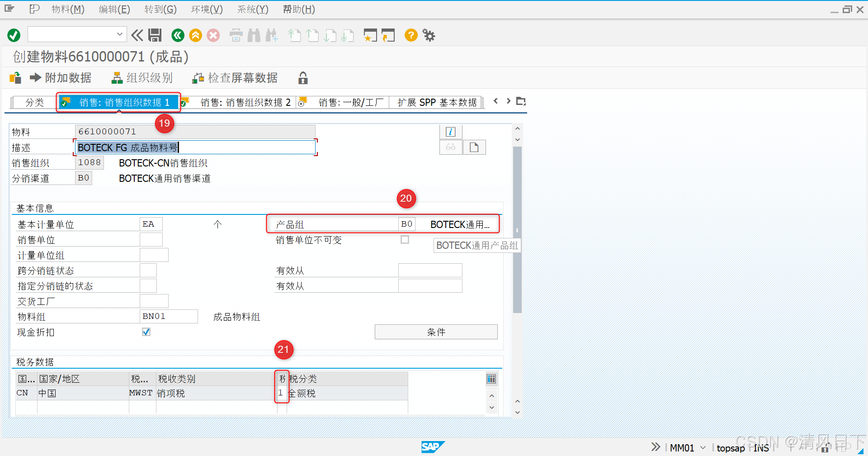
Task: Open the tab list icon
Action: [521, 101]
